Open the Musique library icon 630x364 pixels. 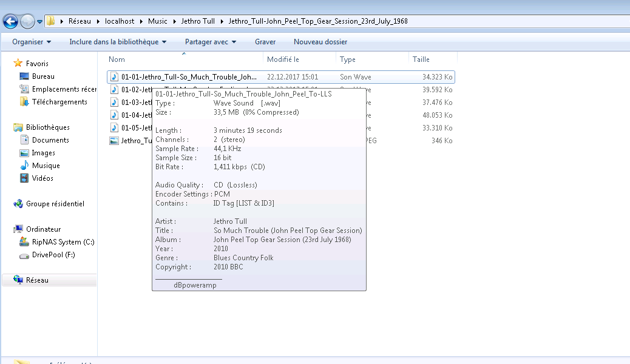click(24, 166)
